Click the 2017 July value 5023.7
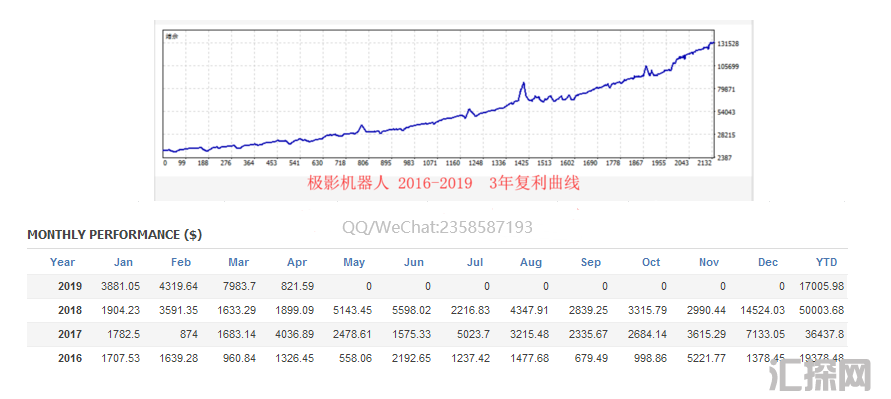 tap(472, 334)
